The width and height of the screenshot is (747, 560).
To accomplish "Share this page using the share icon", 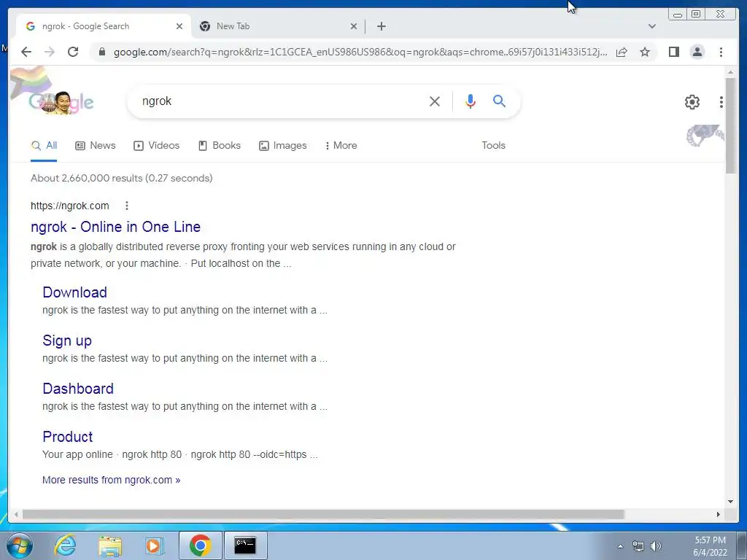I will [x=622, y=52].
